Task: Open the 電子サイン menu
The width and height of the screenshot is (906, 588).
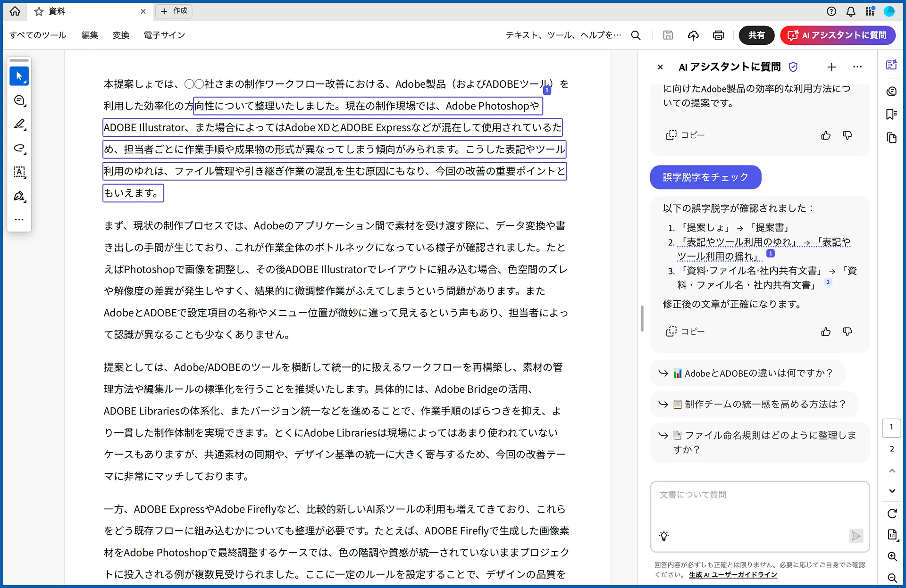Action: (164, 35)
